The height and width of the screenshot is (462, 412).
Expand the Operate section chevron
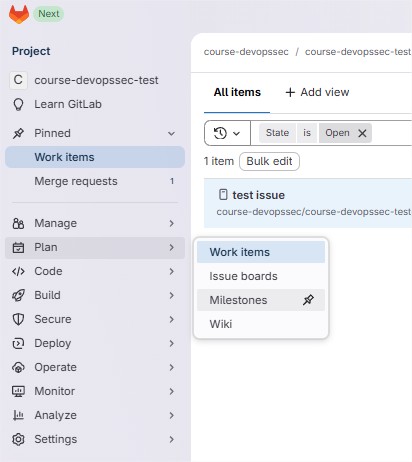pos(171,367)
